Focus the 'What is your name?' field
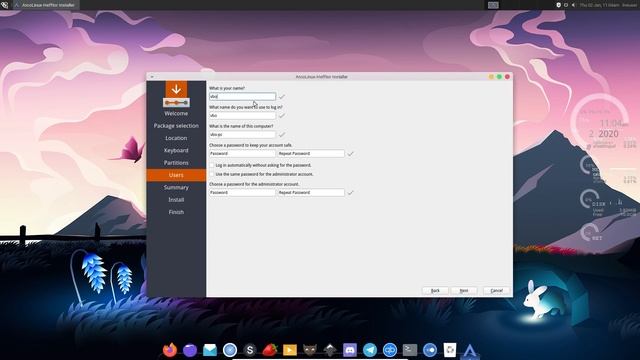The image size is (640, 360). click(x=242, y=96)
